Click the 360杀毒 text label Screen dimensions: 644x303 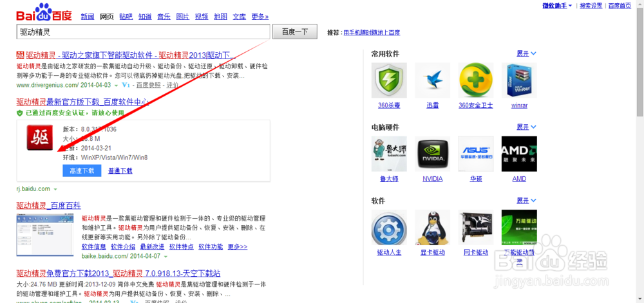(389, 106)
